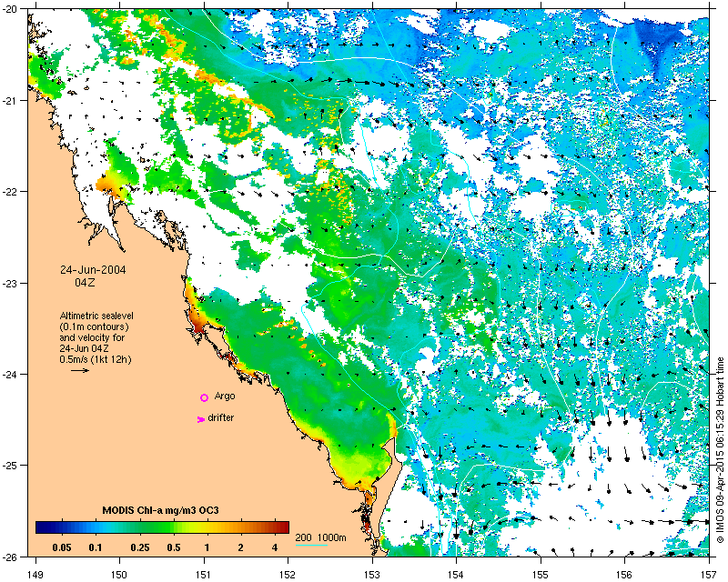Click the '0.5m/s (1kt 12h)' scale text
This screenshot has height=582, width=728.
pos(96,359)
